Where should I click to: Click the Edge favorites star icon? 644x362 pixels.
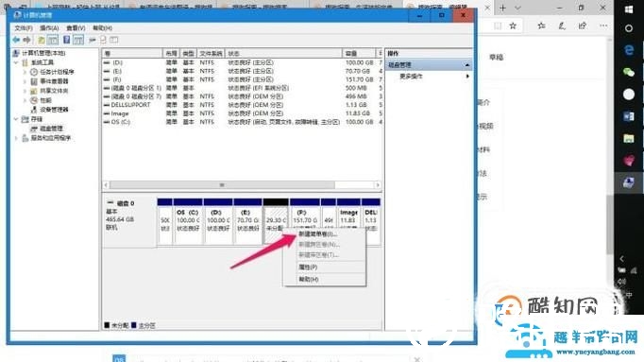click(x=513, y=26)
